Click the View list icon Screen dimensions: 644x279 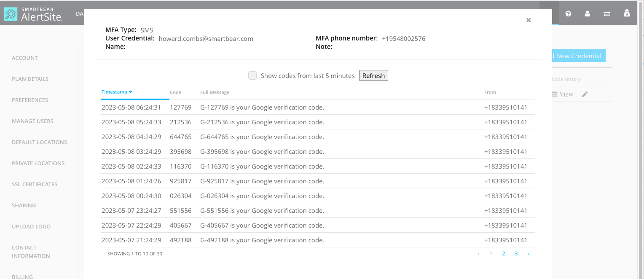point(555,94)
